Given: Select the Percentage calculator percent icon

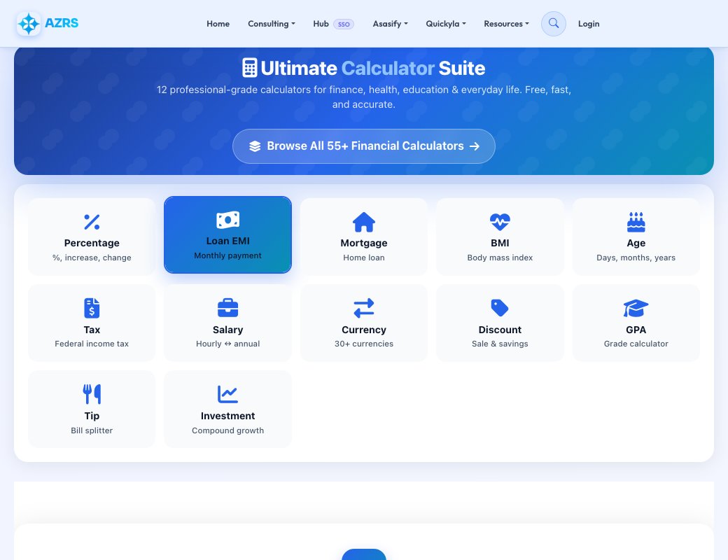Looking at the screenshot, I should tap(92, 222).
